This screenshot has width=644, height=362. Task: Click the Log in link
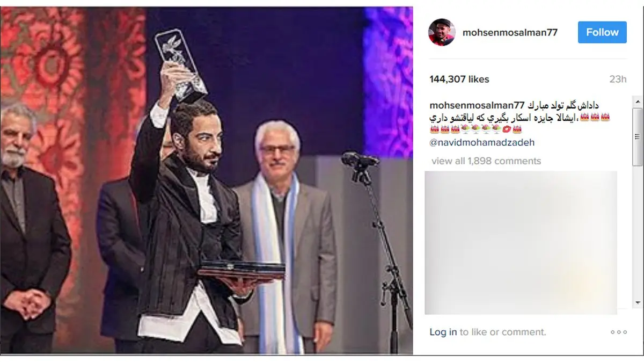pos(443,332)
